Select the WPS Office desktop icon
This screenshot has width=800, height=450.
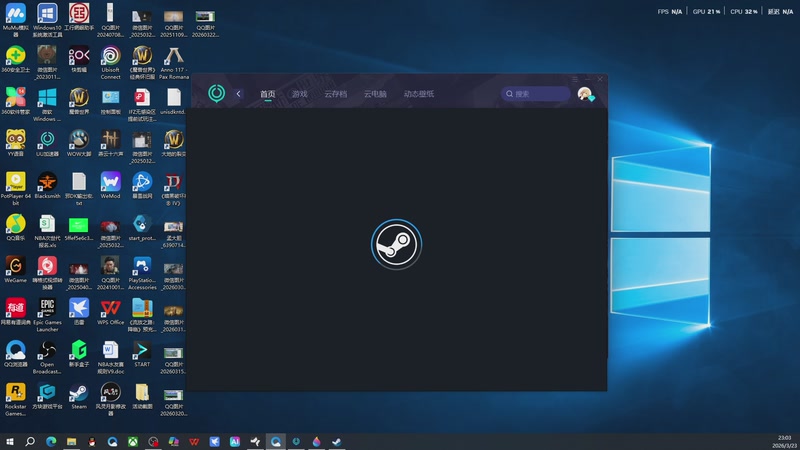(x=110, y=312)
